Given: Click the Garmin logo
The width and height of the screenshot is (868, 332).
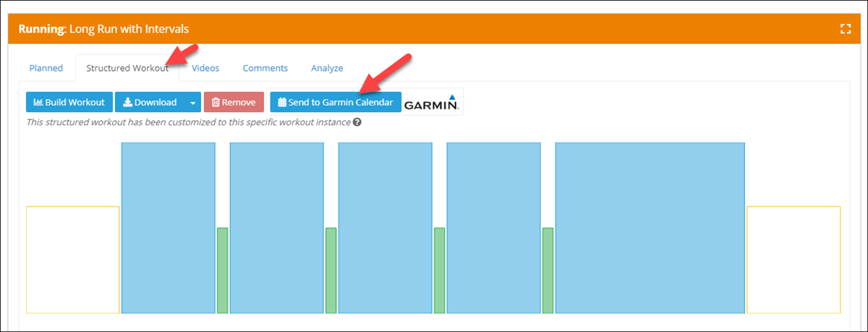Looking at the screenshot, I should pos(433,103).
